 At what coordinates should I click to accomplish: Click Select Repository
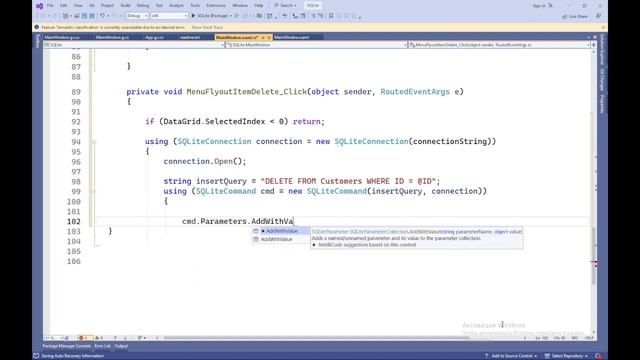pos(567,356)
